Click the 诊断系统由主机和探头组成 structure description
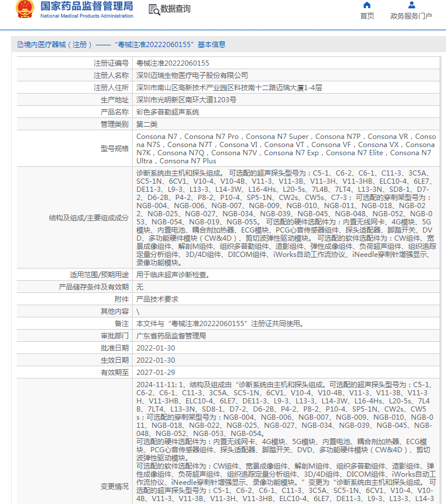Viewport: 446px width, 504px height. [286, 218]
